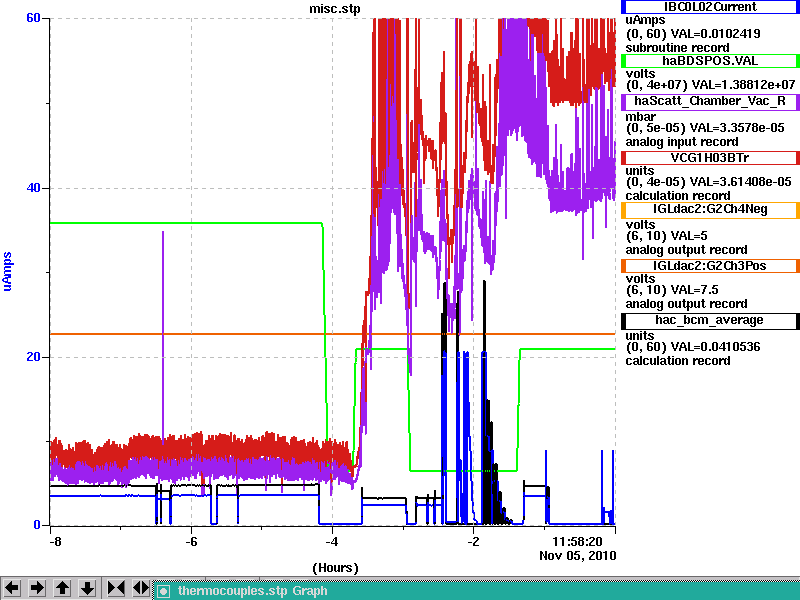Click the 'subroutine record' text

(678, 48)
